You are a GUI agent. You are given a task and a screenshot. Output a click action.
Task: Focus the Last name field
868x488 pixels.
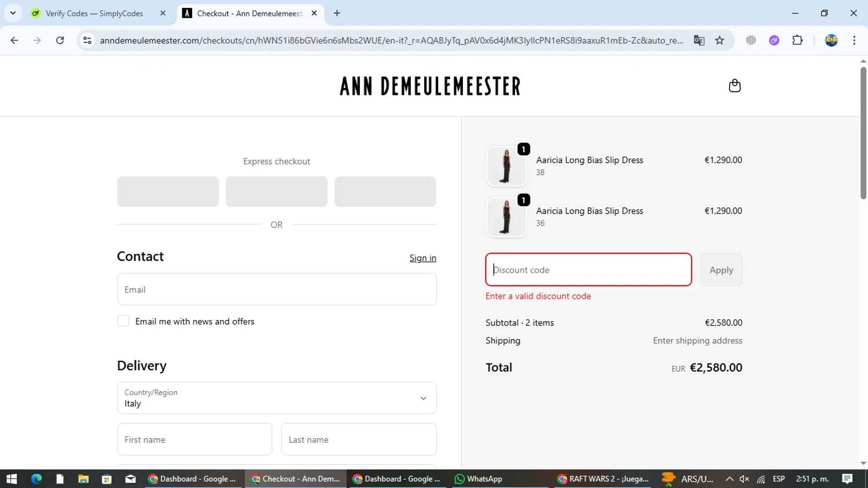[359, 439]
